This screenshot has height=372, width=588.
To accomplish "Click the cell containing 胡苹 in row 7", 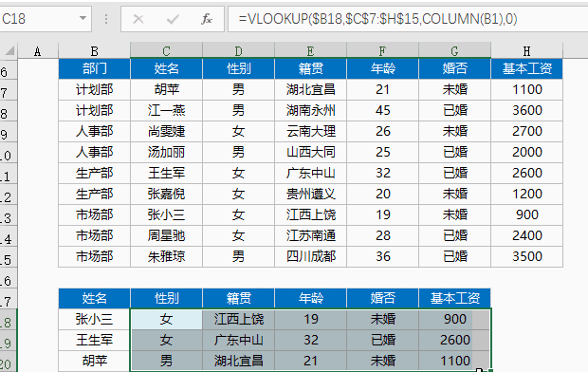I will (x=166, y=90).
